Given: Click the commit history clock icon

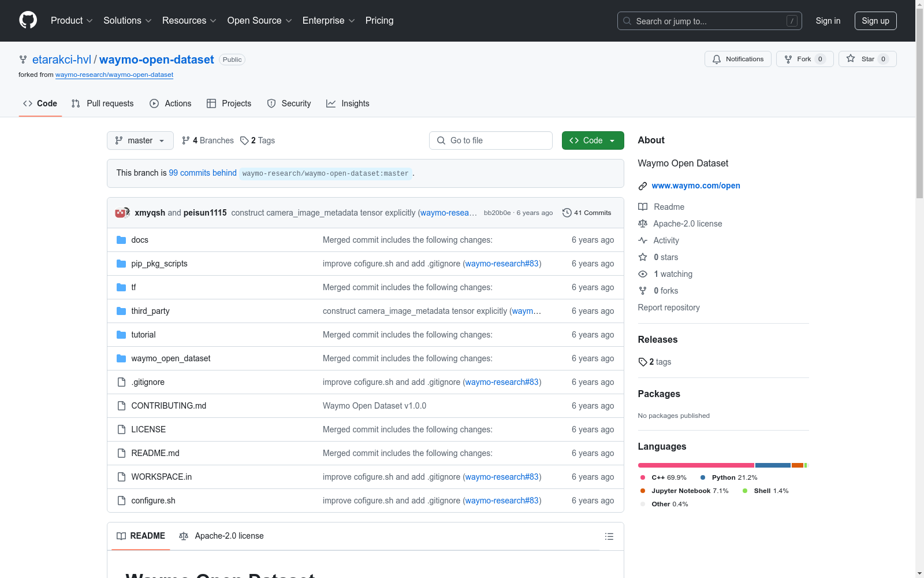Looking at the screenshot, I should [567, 213].
